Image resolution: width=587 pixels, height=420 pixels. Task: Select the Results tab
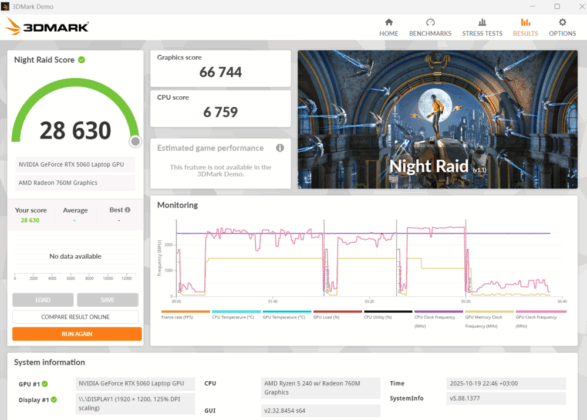[525, 28]
